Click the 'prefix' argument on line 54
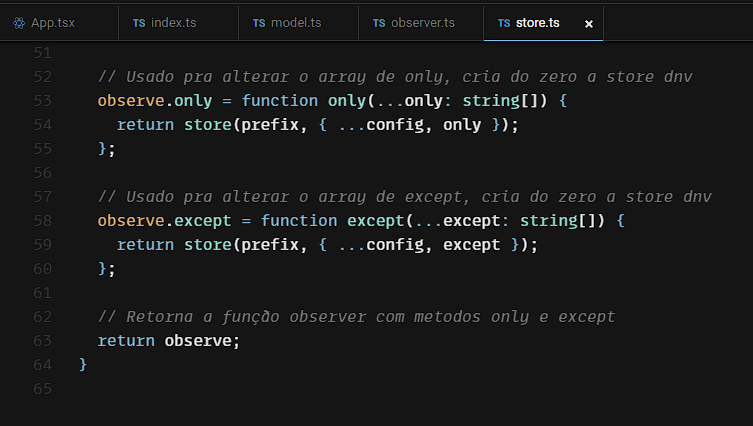Image resolution: width=753 pixels, height=426 pixels. [x=270, y=125]
